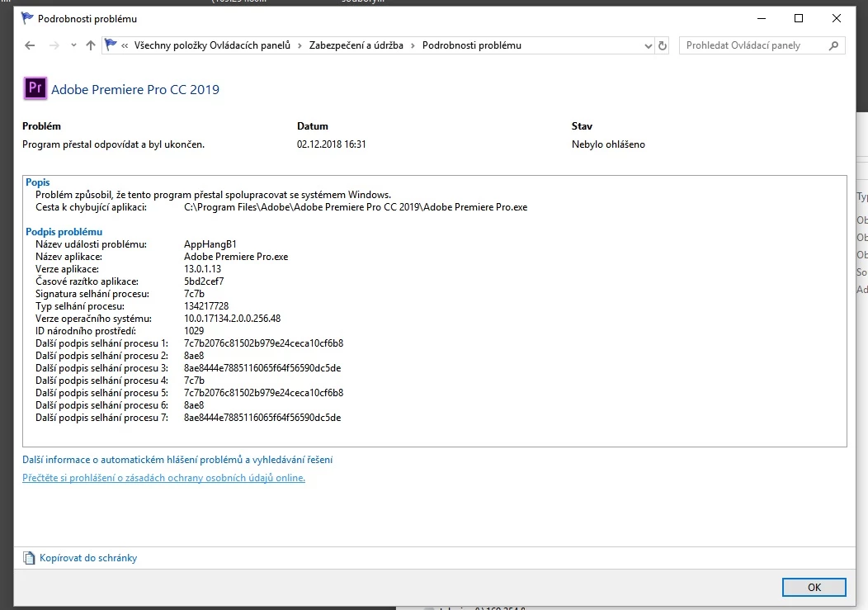The height and width of the screenshot is (610, 868).
Task: Click the flag icon in address bar
Action: click(x=111, y=45)
